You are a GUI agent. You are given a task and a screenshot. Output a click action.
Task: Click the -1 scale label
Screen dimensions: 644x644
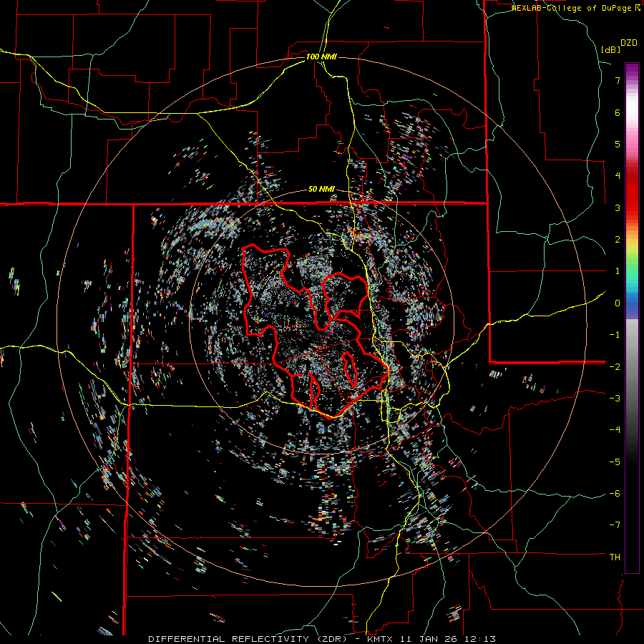pos(615,335)
